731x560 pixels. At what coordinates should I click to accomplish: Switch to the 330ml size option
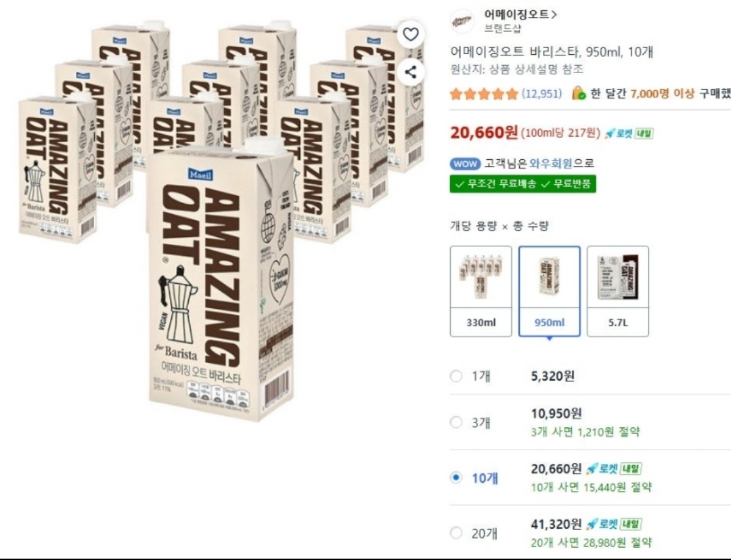tap(481, 291)
